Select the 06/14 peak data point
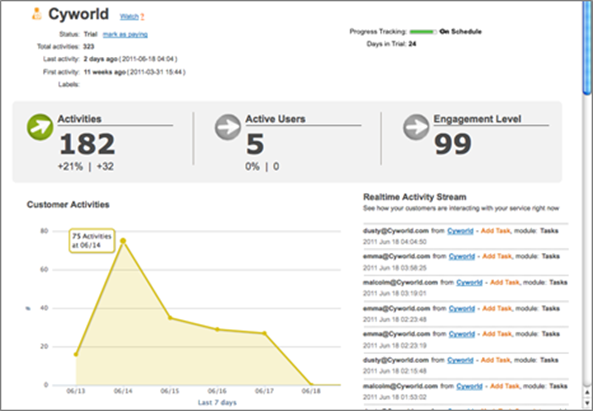This screenshot has height=411, width=593. pyautogui.click(x=123, y=241)
